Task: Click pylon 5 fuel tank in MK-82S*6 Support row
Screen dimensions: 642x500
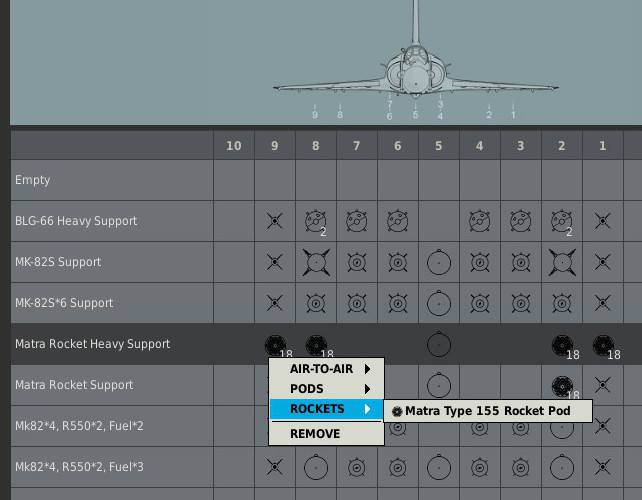Action: (439, 303)
